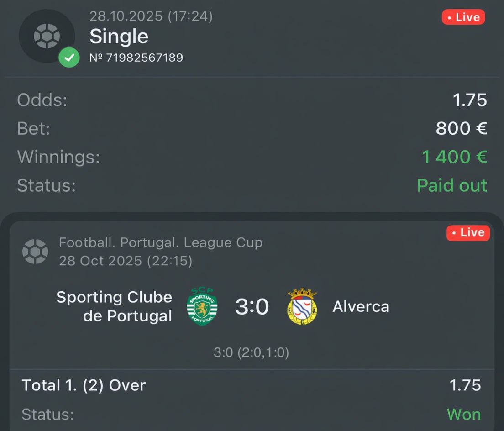This screenshot has width=504, height=431.
Task: Click the large football icon beside Single
Action: coord(47,36)
